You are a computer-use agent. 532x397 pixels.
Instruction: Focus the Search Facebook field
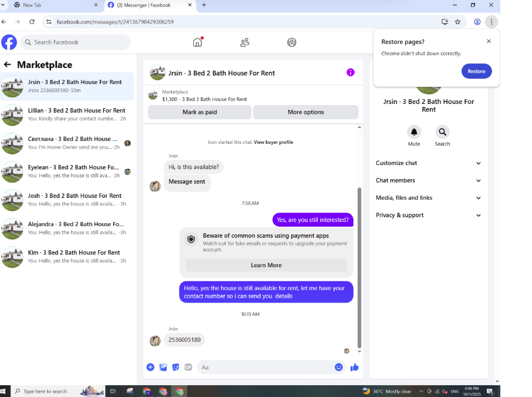[x=76, y=42]
